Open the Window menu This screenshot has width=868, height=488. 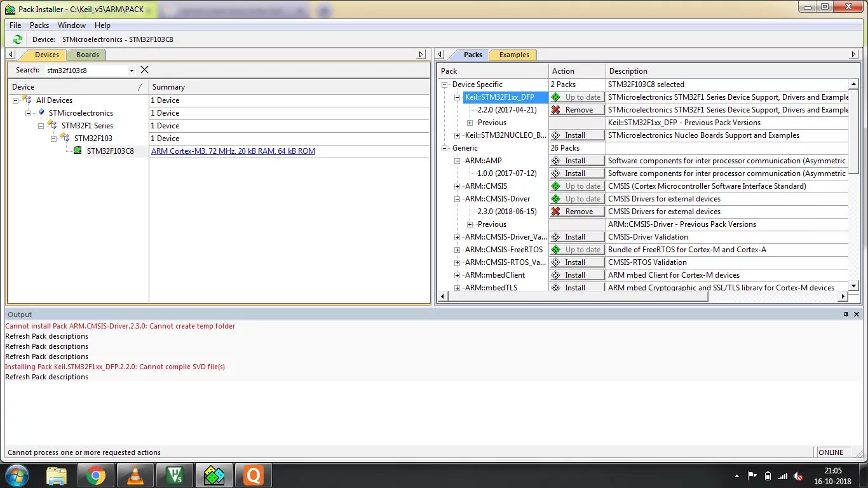[x=72, y=25]
